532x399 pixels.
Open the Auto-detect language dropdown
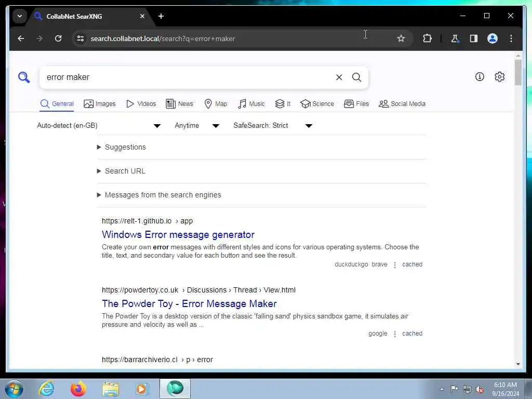point(99,126)
